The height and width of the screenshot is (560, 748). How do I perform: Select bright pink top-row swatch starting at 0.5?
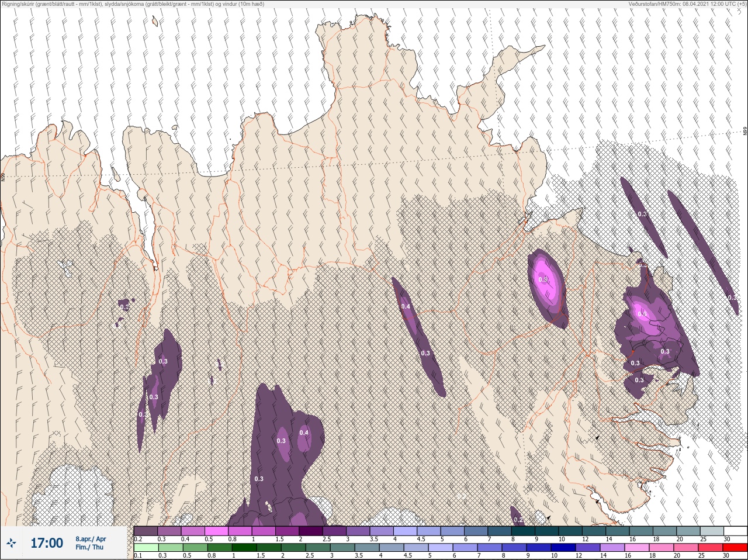pos(216,531)
